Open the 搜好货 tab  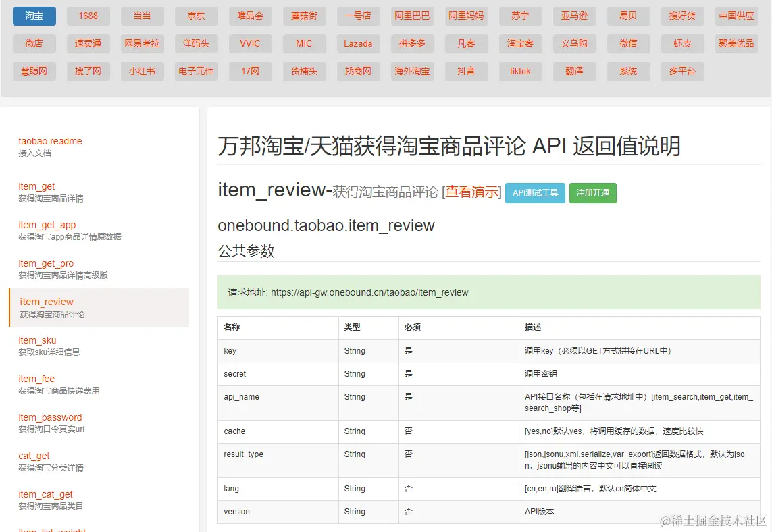tap(682, 16)
